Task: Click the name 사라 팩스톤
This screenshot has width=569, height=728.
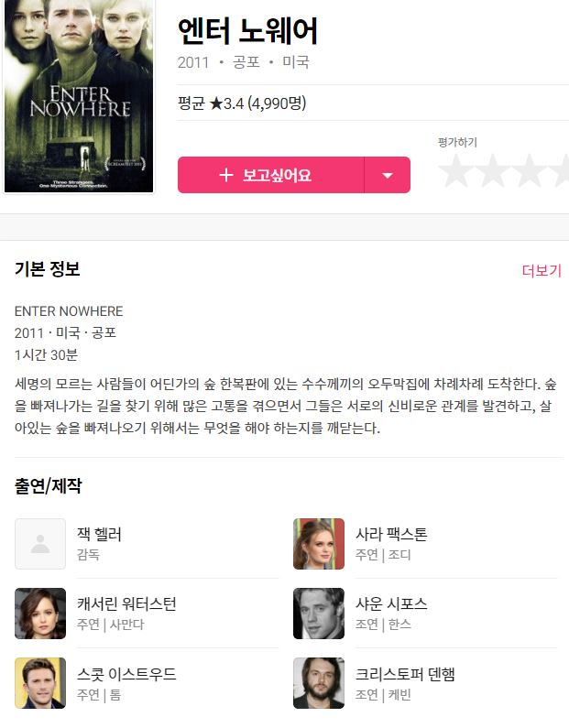Action: [x=391, y=535]
